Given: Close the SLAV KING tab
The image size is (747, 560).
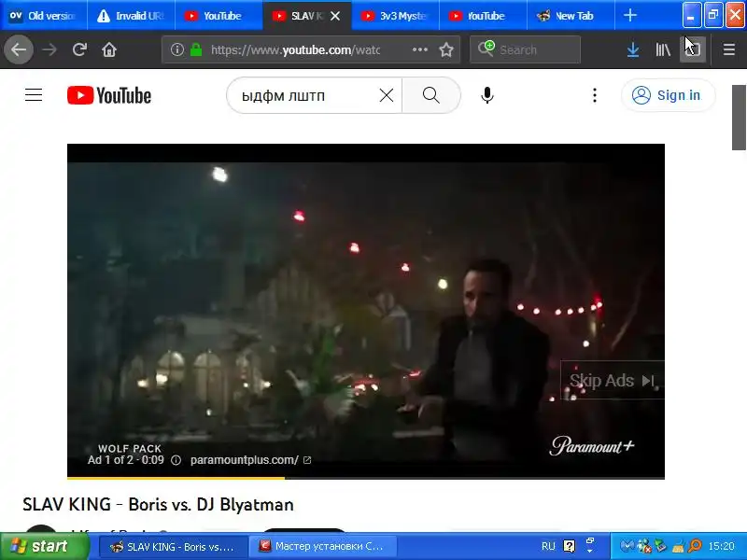Looking at the screenshot, I should coord(335,16).
